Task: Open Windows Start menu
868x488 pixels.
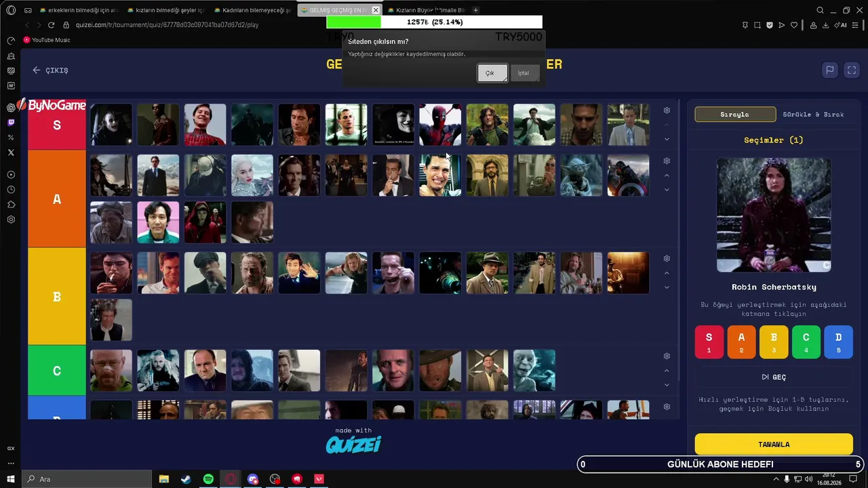Action: 11,479
